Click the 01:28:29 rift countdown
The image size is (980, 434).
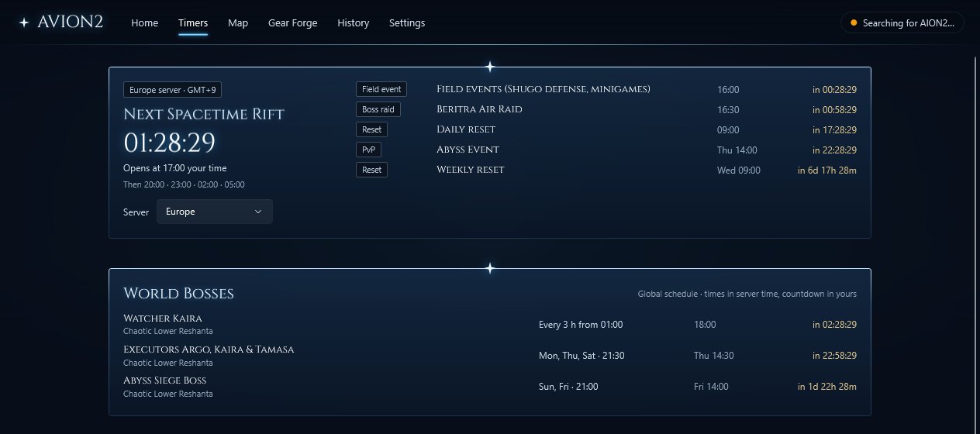tap(169, 143)
